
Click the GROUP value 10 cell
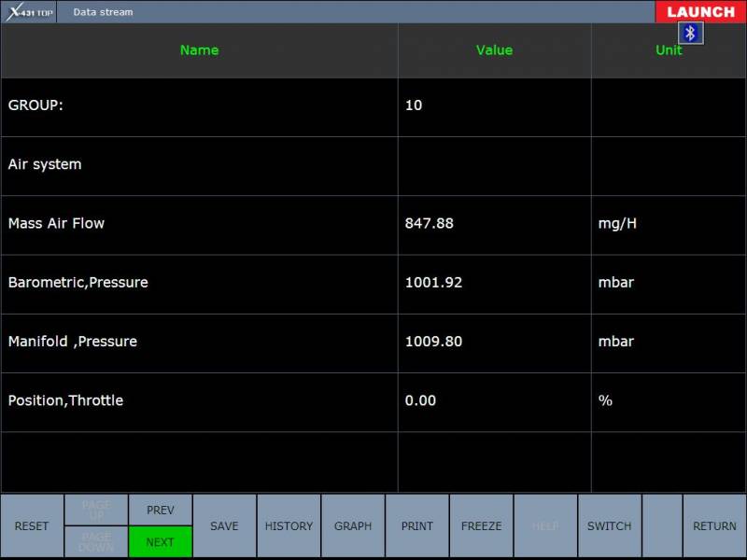pyautogui.click(x=494, y=106)
